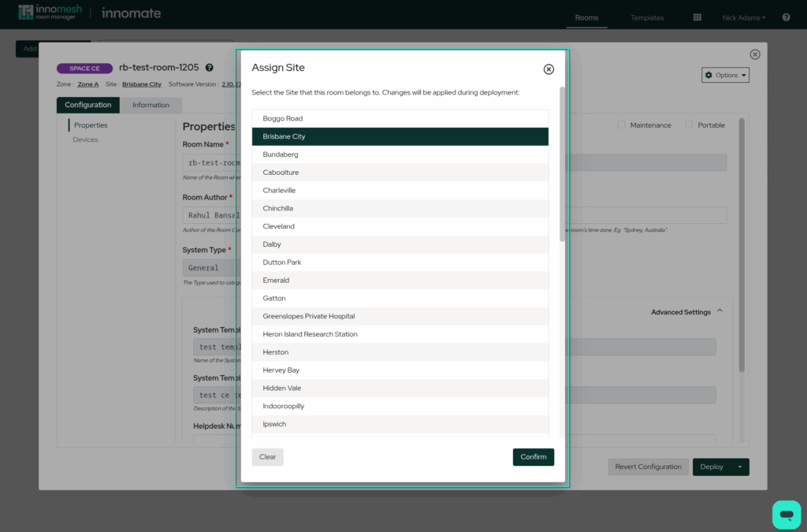Enable the Maintenance checkbox

[622, 125]
